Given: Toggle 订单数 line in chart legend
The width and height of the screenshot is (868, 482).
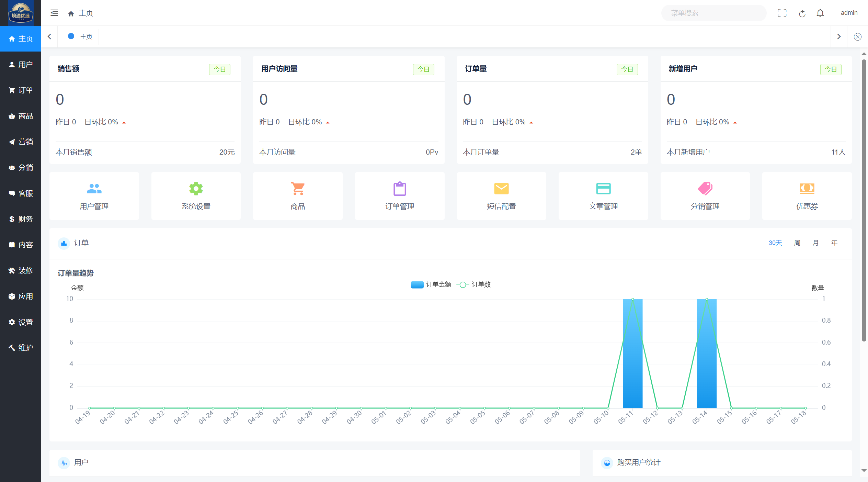Looking at the screenshot, I should coord(474,284).
